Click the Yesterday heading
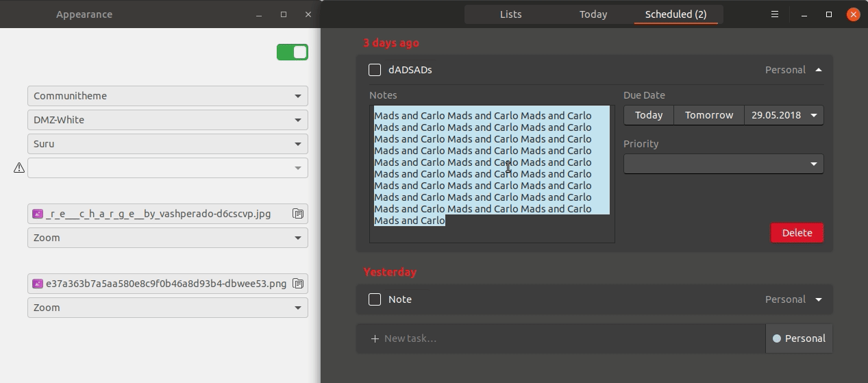Image resolution: width=868 pixels, height=383 pixels. coord(390,272)
